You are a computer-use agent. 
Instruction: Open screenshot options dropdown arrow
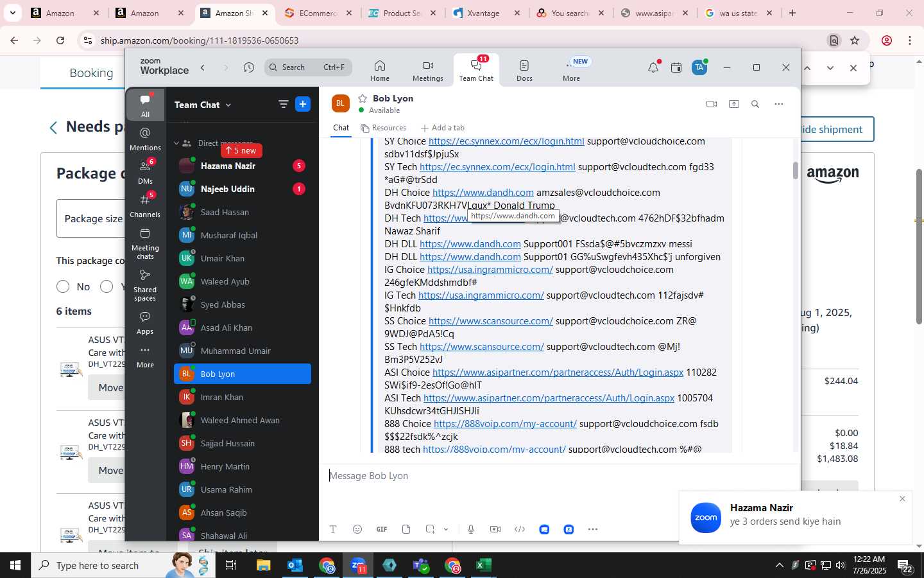[446, 529]
